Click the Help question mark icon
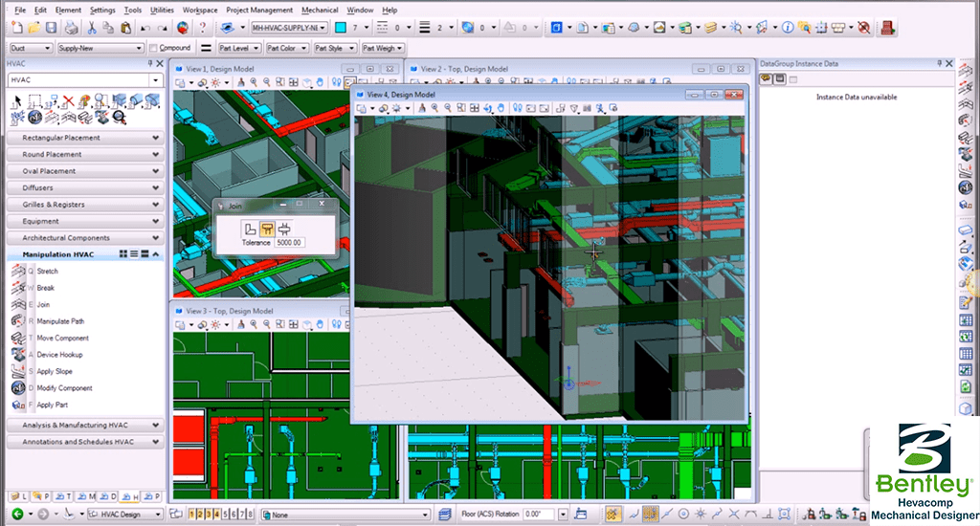980x526 pixels. click(202, 28)
